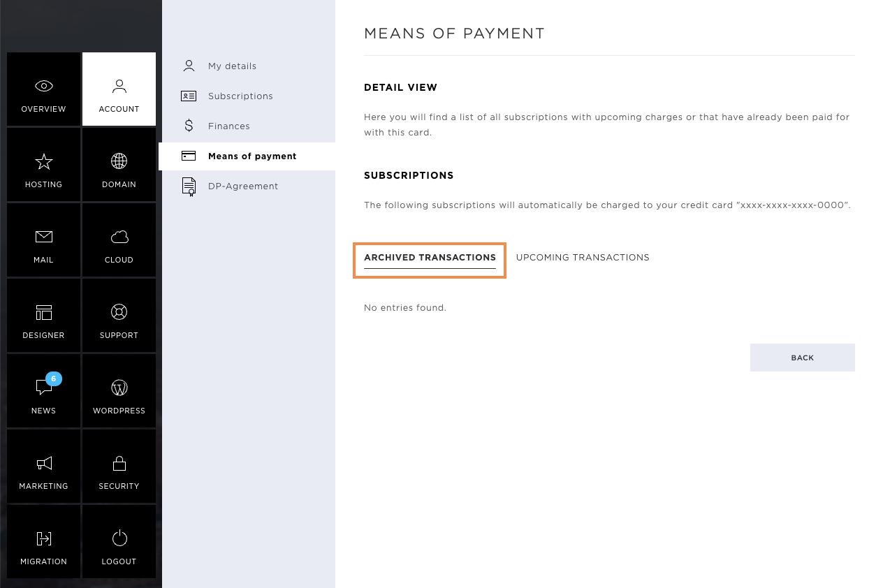Open the Marketing megaphone tile
The height and width of the screenshot is (588, 883).
[43, 466]
